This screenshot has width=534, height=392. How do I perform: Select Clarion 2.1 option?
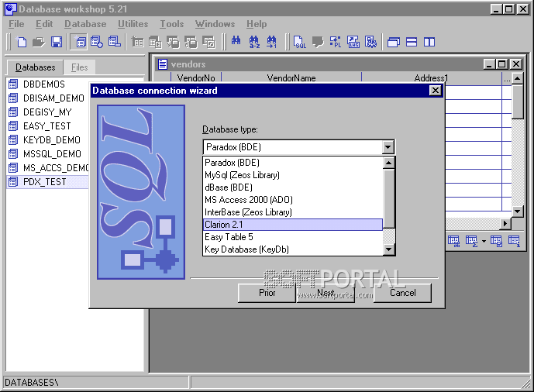[293, 225]
